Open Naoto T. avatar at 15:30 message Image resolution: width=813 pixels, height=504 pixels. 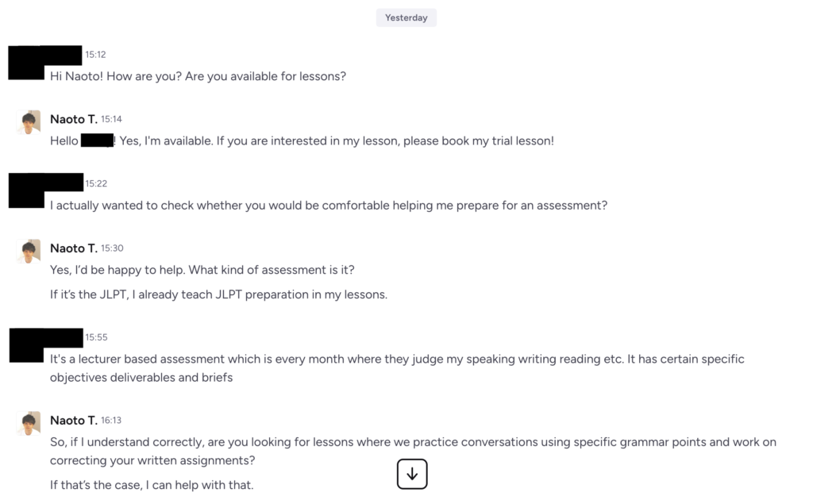point(29,252)
